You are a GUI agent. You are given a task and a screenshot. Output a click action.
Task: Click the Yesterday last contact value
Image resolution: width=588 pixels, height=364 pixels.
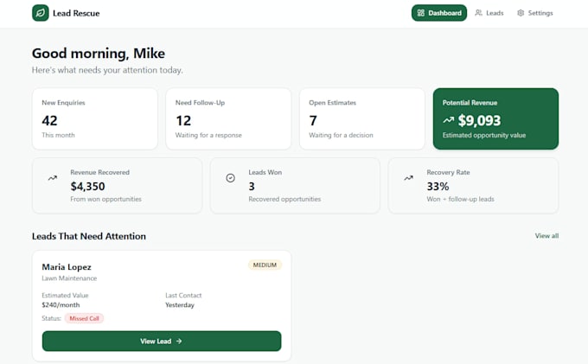coord(180,304)
